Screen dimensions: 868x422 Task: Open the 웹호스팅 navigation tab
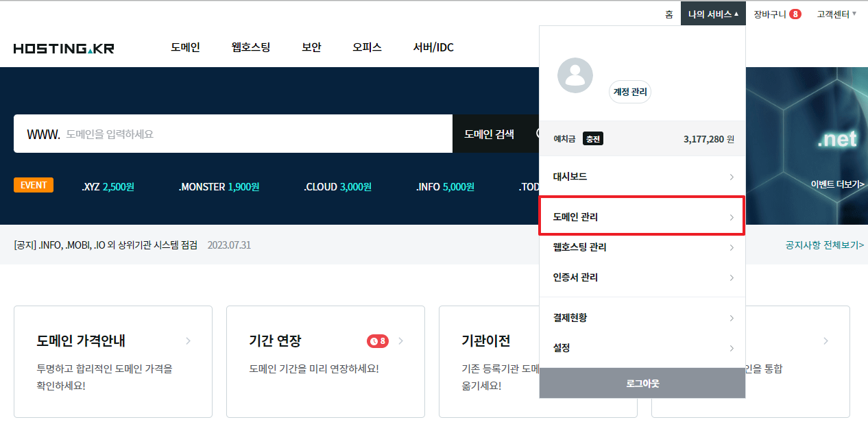click(251, 47)
